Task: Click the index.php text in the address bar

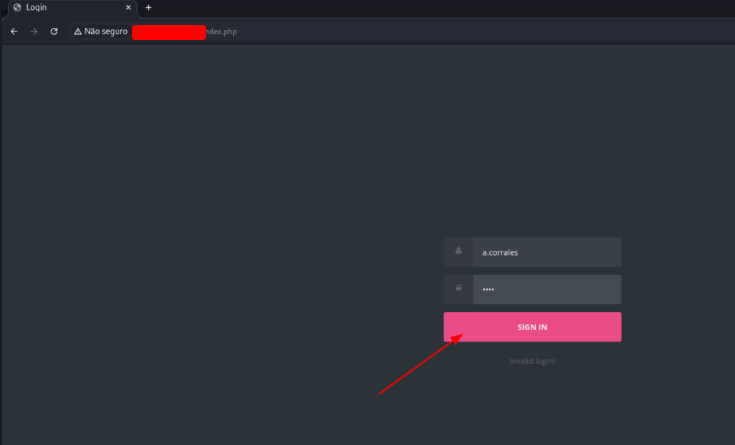Action: (x=221, y=31)
